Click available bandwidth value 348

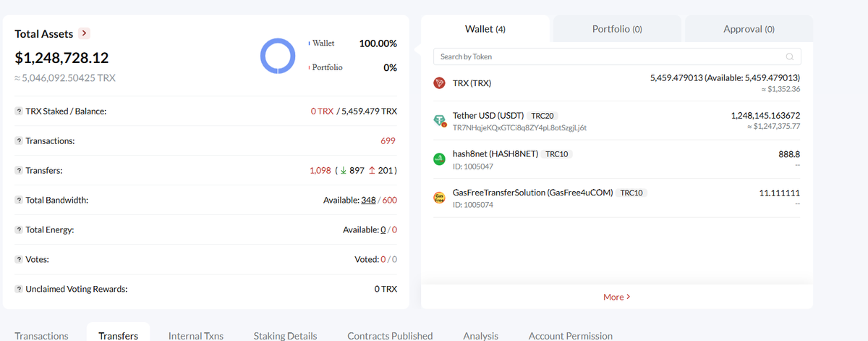[368, 200]
